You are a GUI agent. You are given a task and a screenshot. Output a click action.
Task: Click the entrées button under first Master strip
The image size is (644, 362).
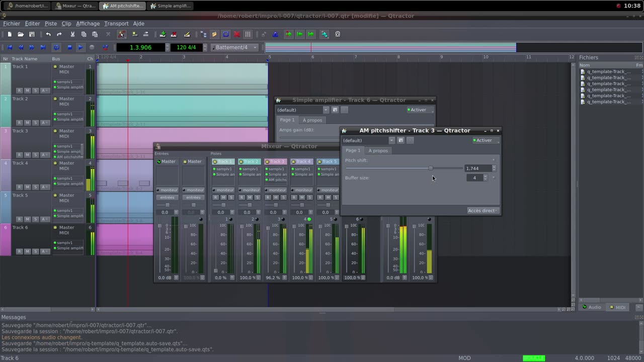[x=167, y=198]
